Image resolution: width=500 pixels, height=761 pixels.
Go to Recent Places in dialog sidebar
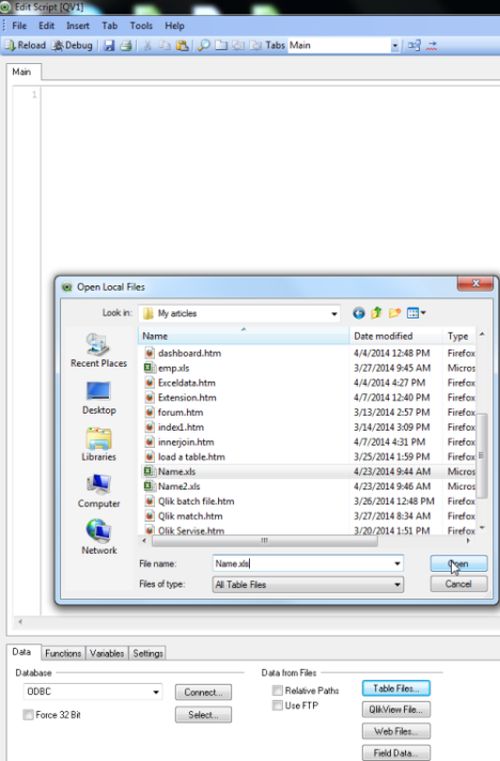click(x=99, y=350)
